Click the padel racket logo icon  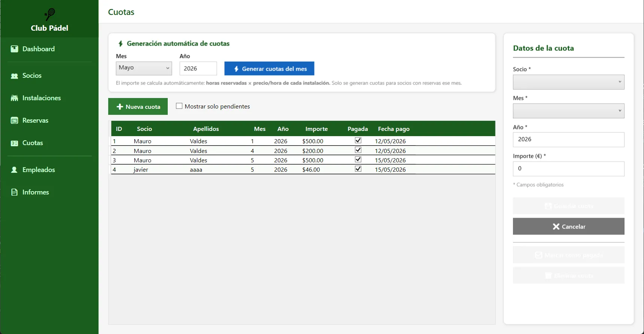point(49,15)
